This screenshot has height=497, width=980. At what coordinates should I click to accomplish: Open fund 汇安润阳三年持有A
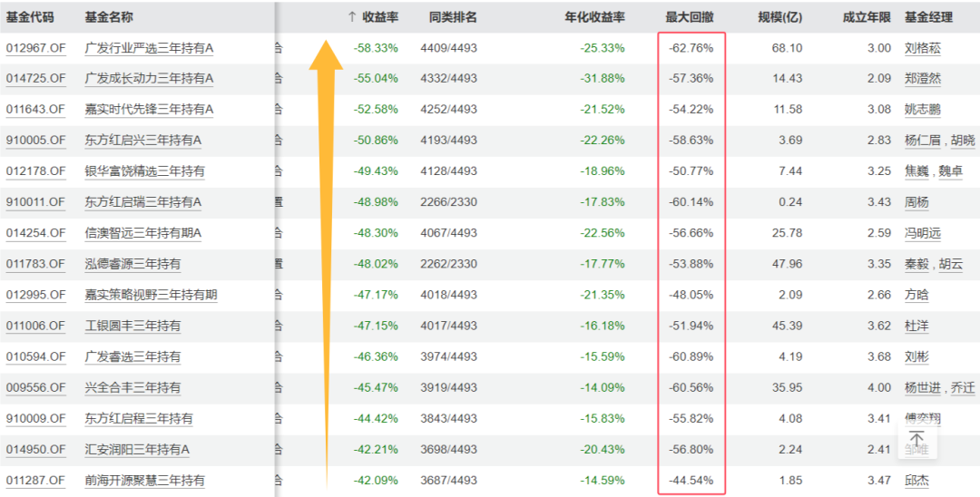click(137, 450)
